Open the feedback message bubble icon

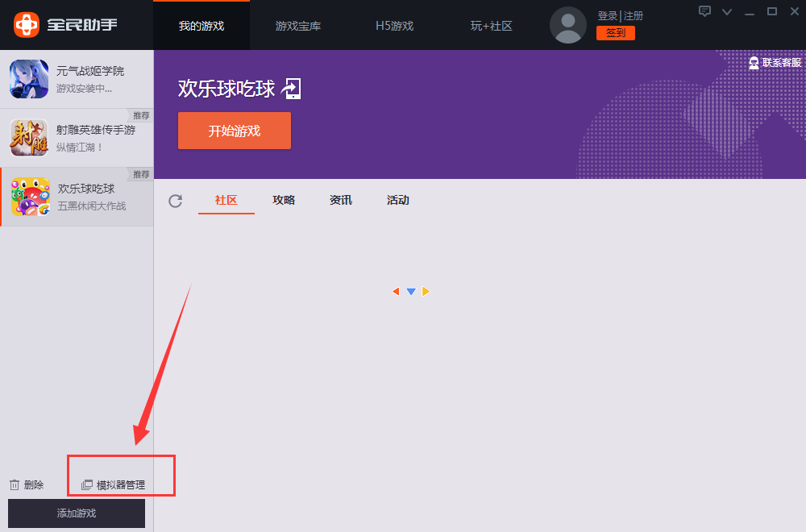(705, 11)
